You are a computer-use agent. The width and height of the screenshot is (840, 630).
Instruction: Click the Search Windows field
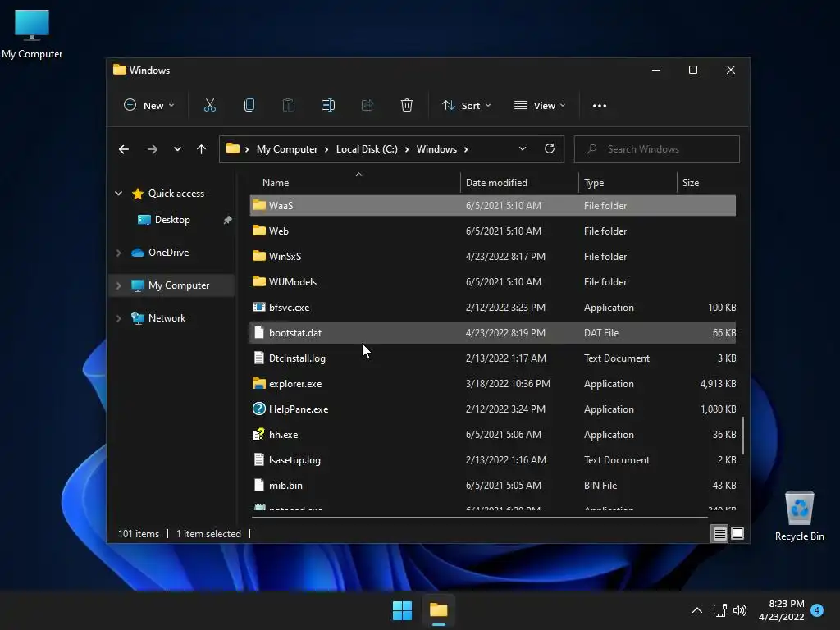tap(657, 149)
